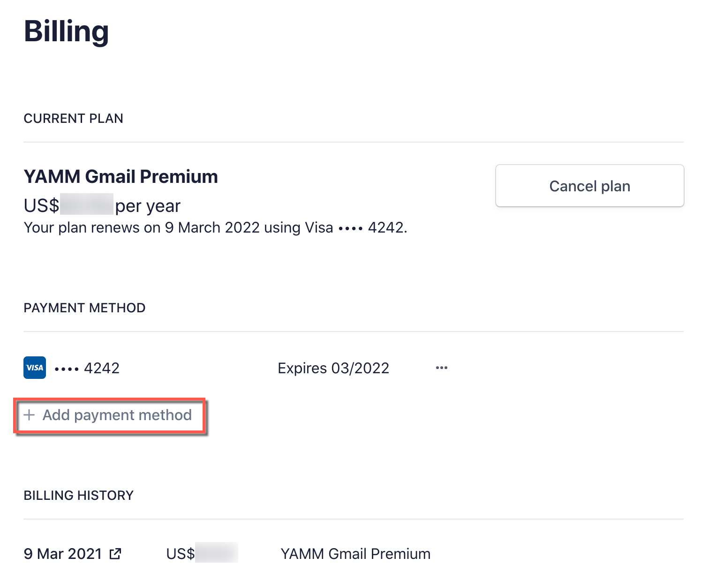
Task: Click Add payment method
Action: pyautogui.click(x=117, y=415)
